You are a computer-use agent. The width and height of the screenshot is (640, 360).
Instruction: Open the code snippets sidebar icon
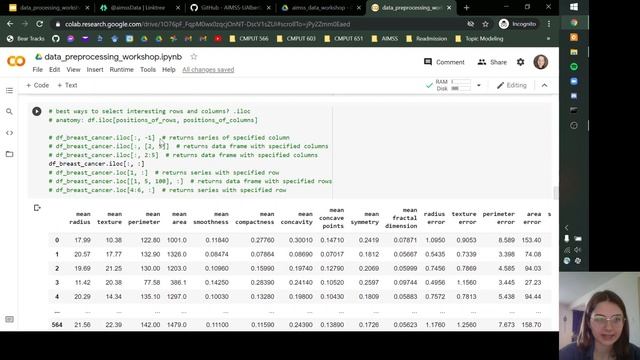(9, 133)
